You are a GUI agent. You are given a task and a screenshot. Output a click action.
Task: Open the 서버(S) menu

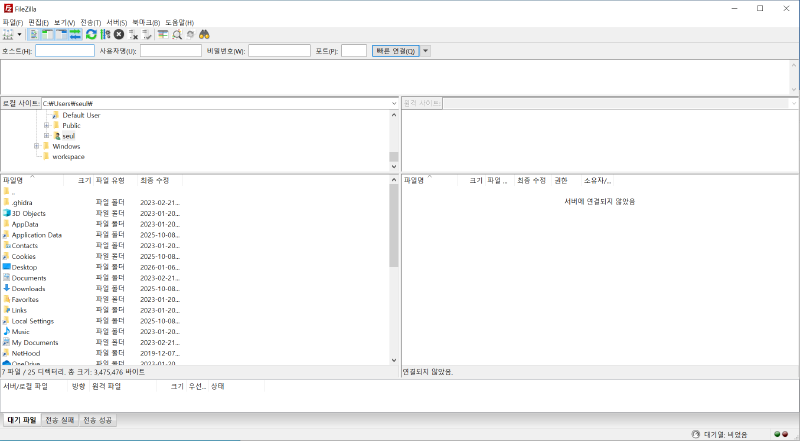116,22
